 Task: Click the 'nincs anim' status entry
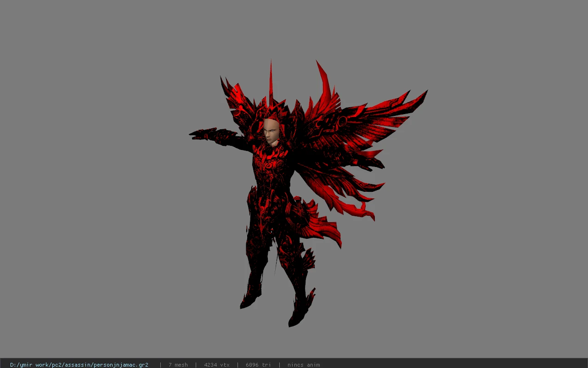click(304, 365)
